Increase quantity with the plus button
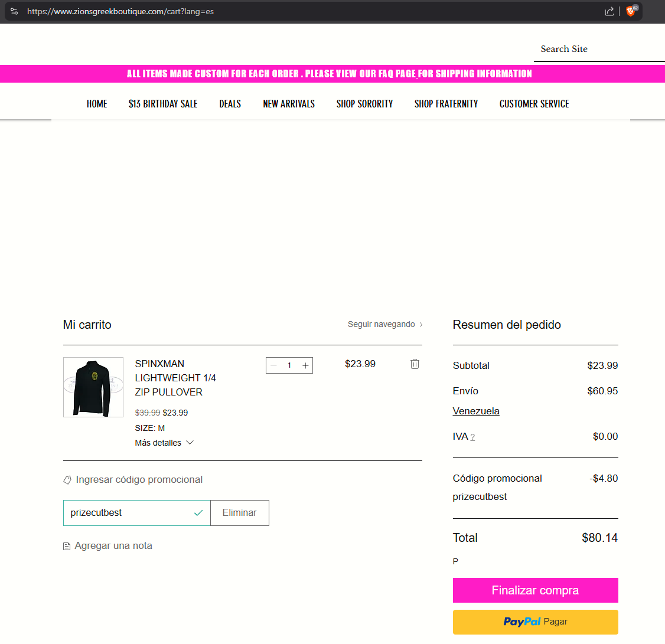The height and width of the screenshot is (644, 665). (x=305, y=365)
